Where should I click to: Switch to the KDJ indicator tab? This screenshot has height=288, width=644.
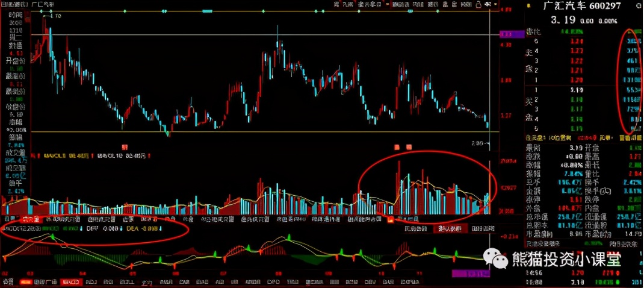point(91,283)
